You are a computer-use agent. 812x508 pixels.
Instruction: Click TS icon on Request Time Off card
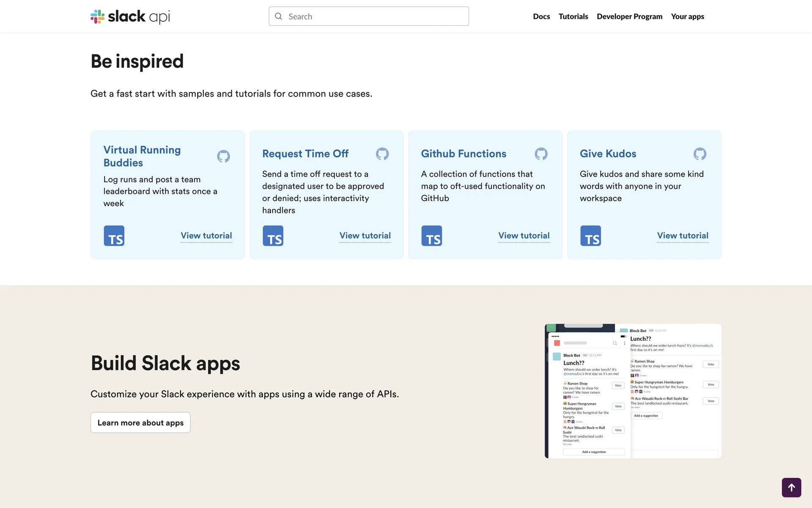point(273,236)
